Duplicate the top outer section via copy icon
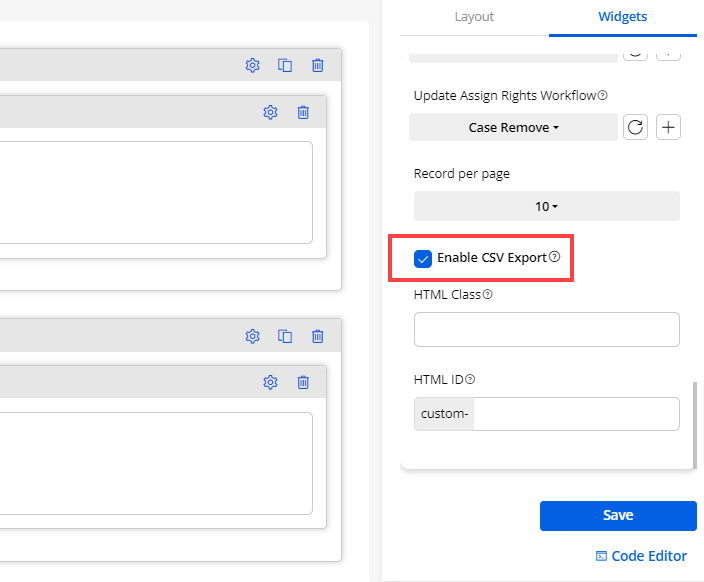This screenshot has width=704, height=582. click(285, 65)
